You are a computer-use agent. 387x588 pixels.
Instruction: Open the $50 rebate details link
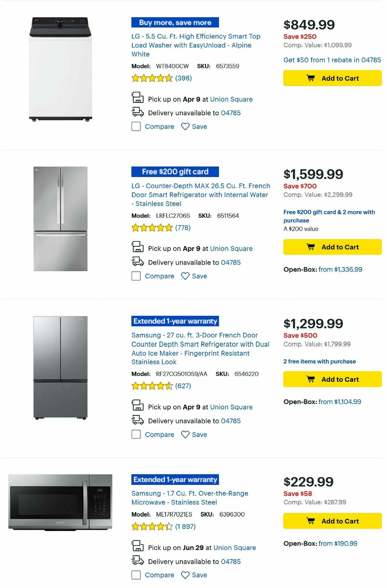click(x=332, y=60)
